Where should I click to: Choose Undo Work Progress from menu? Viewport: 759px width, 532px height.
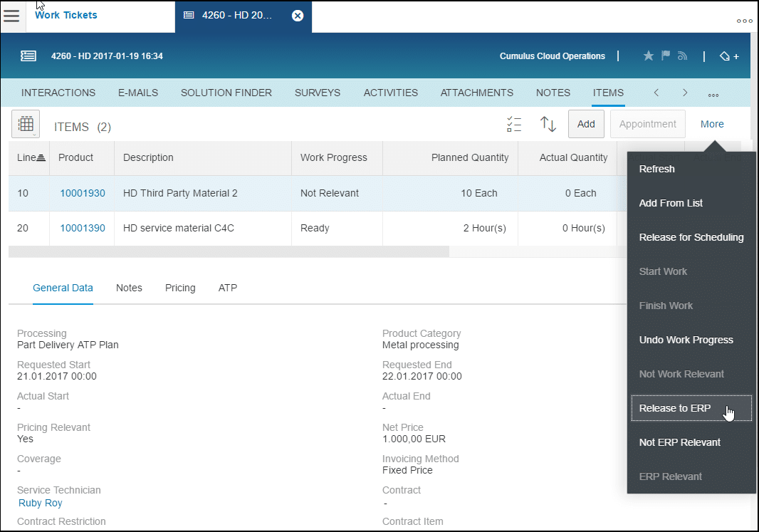point(686,340)
